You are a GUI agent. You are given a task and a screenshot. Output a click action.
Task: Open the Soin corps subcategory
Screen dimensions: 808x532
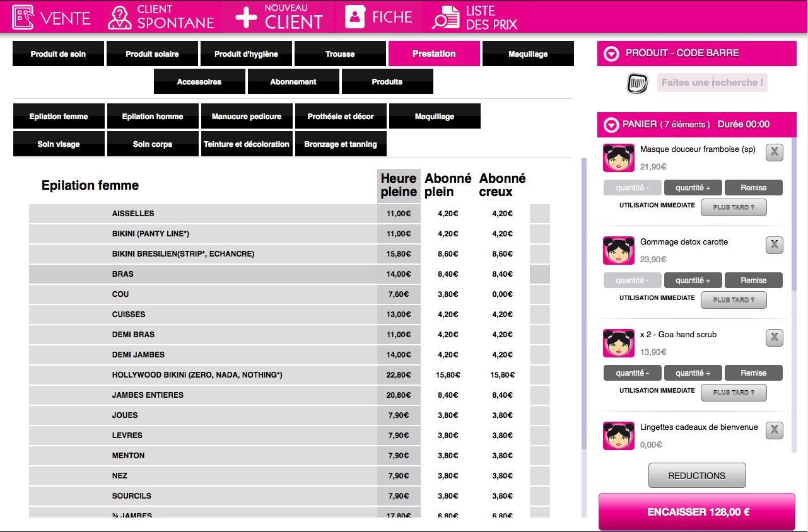[153, 144]
